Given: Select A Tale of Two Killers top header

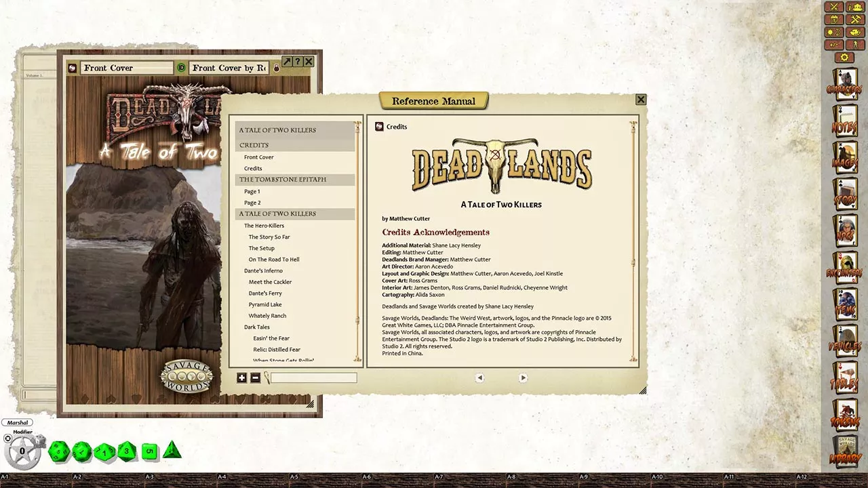Looking at the screenshot, I should click(x=294, y=130).
